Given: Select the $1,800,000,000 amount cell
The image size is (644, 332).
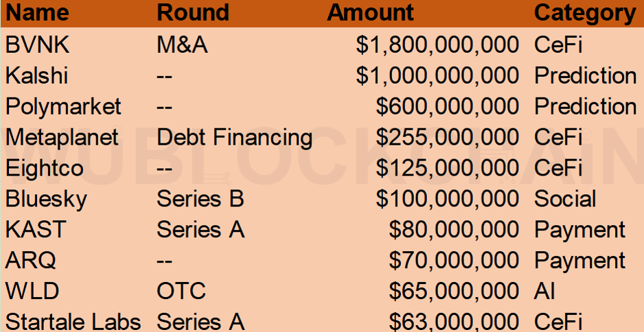Looking at the screenshot, I should click(x=437, y=45).
